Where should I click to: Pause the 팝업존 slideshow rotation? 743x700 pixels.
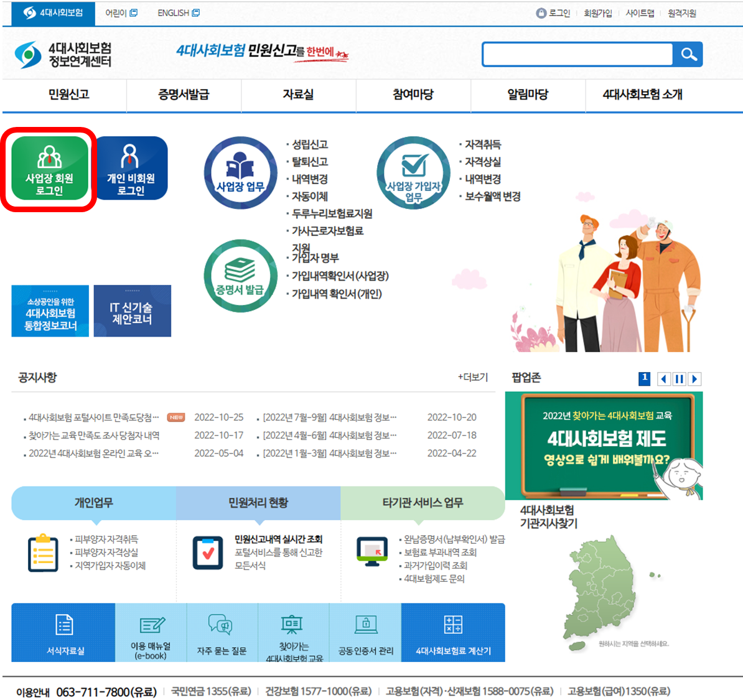click(x=679, y=378)
